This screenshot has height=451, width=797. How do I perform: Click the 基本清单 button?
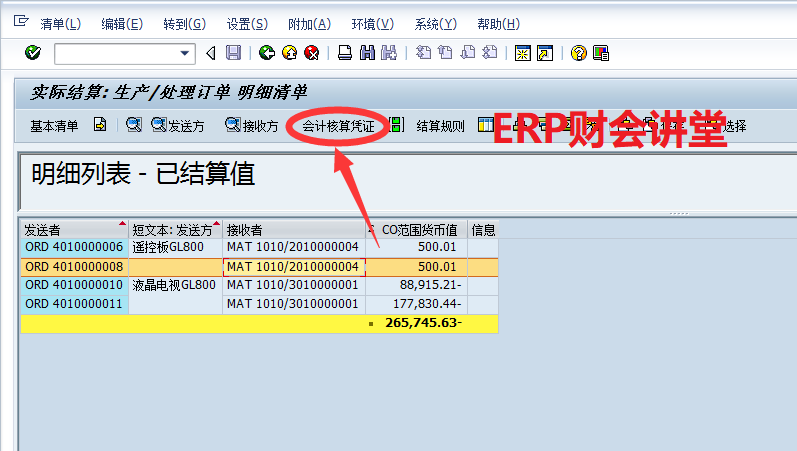point(54,126)
